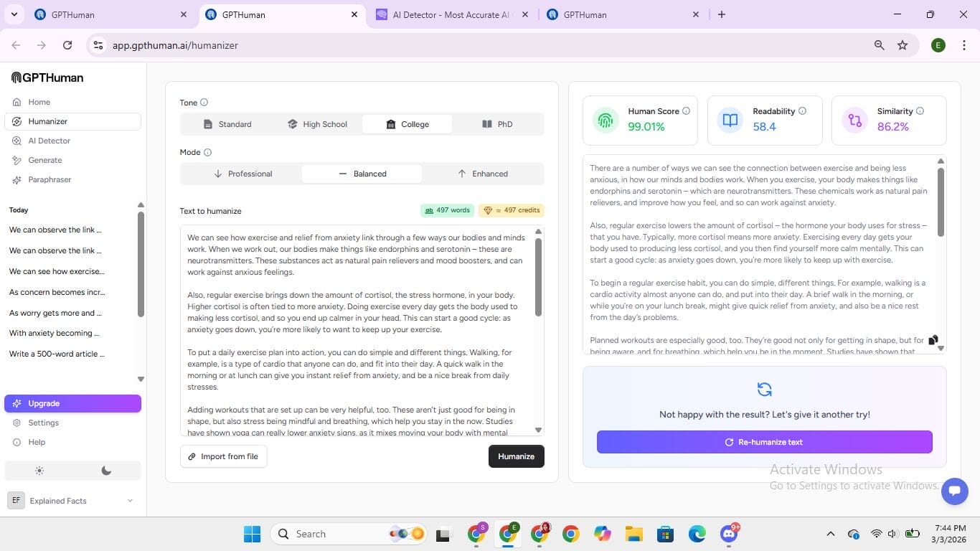980x551 pixels.
Task: Select Humanizer in the sidebar
Action: pos(72,121)
